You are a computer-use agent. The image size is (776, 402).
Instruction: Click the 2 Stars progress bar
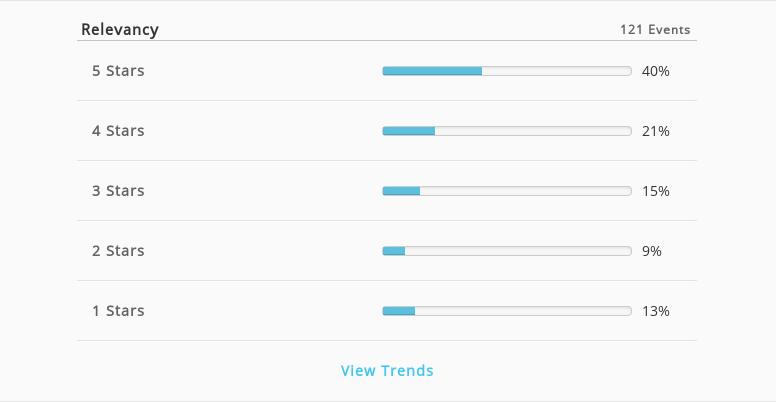[507, 251]
